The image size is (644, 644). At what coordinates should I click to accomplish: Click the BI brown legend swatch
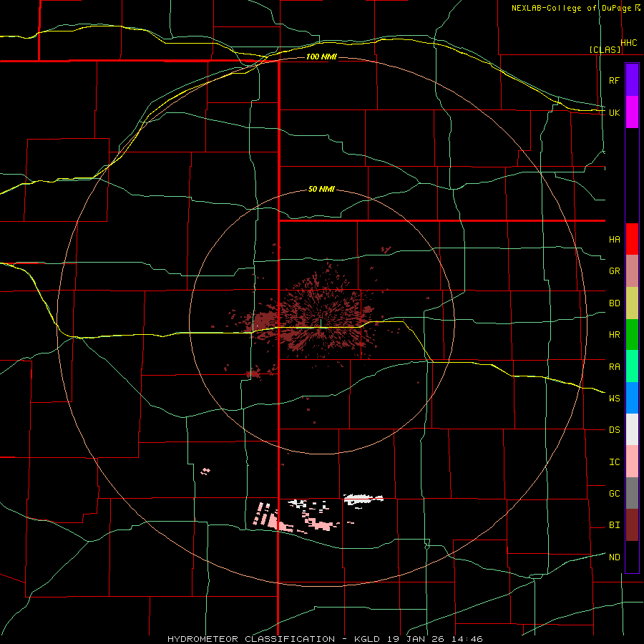pyautogui.click(x=632, y=525)
